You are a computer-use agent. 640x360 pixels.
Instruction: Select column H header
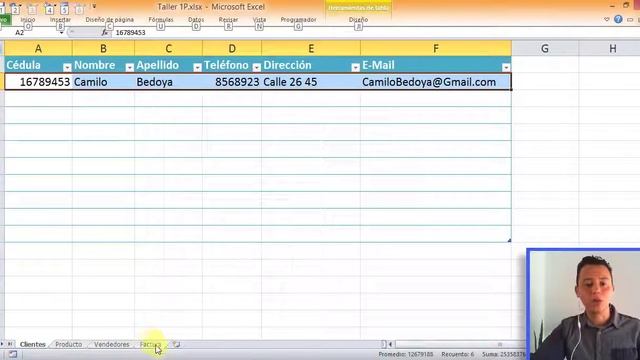click(610, 49)
